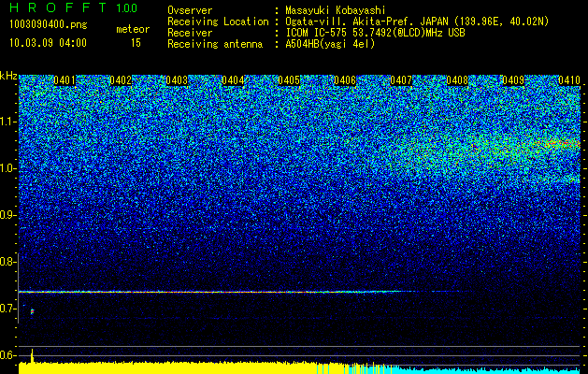Click the spike in the yellow power graph
This screenshot has width=588, height=374.
(32, 355)
